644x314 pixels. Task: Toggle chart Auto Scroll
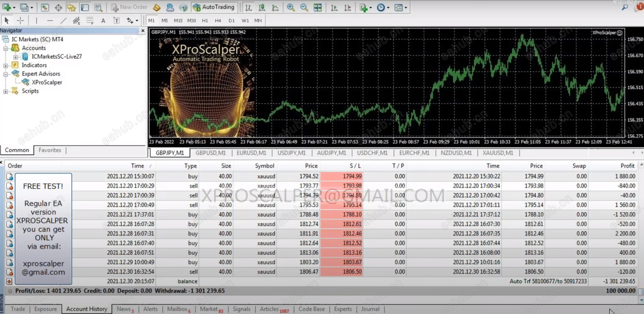point(334,7)
